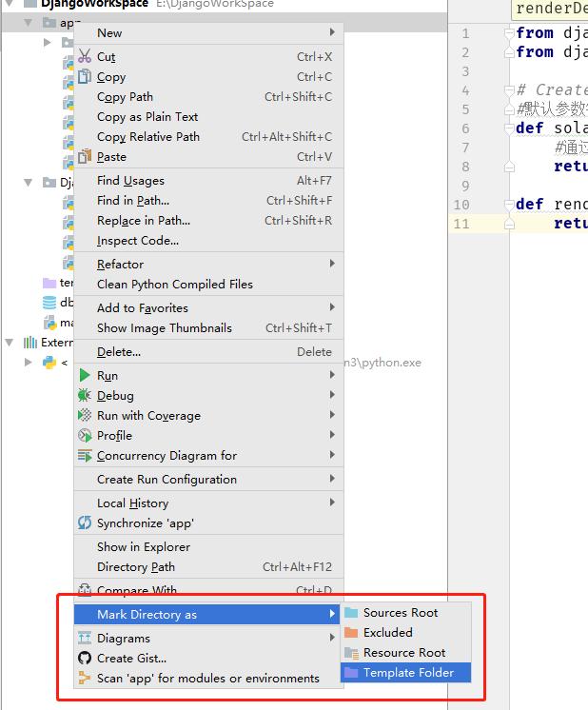Click the Scan modules icon
Screen dimensions: 588x710
coord(85,678)
